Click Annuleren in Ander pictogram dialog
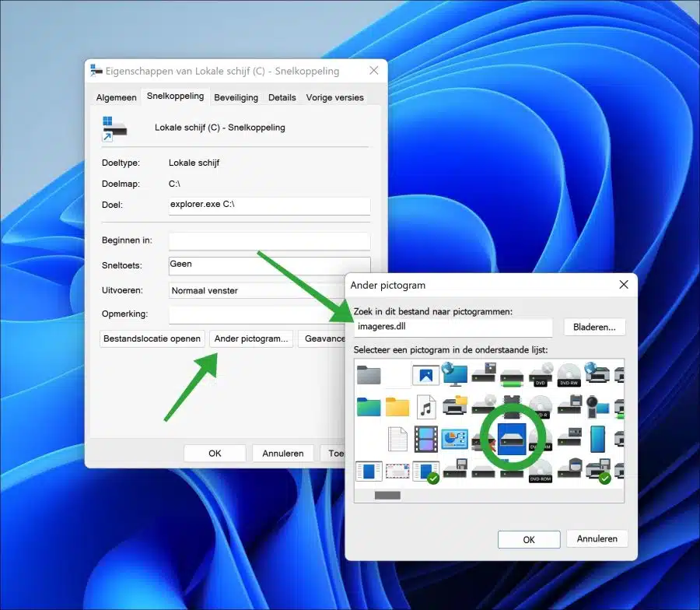The width and height of the screenshot is (700, 610). click(597, 538)
